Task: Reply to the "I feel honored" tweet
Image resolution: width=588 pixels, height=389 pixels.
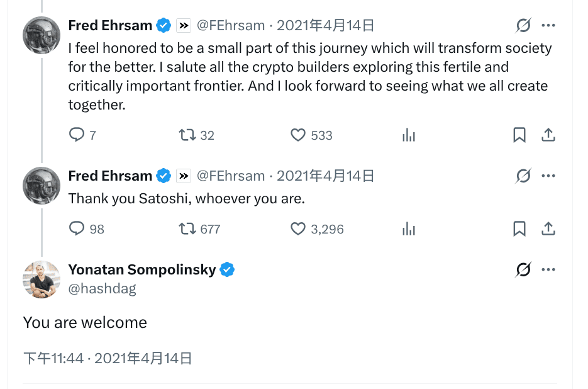Action: point(77,135)
